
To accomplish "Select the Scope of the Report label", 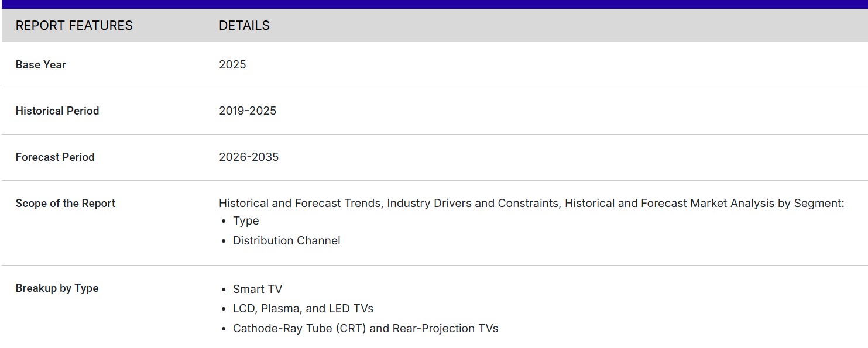I will pyautogui.click(x=65, y=204).
